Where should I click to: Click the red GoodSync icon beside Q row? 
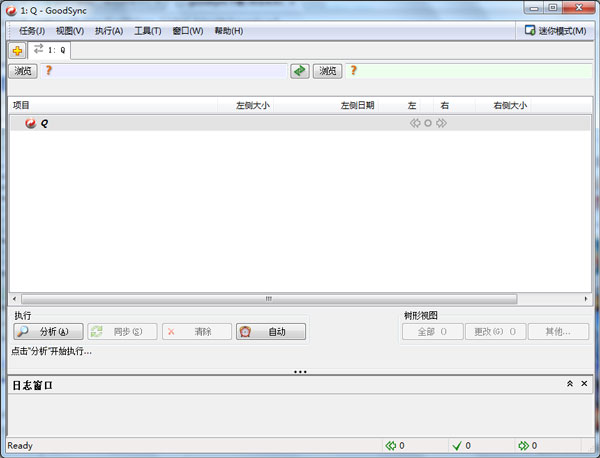point(31,123)
